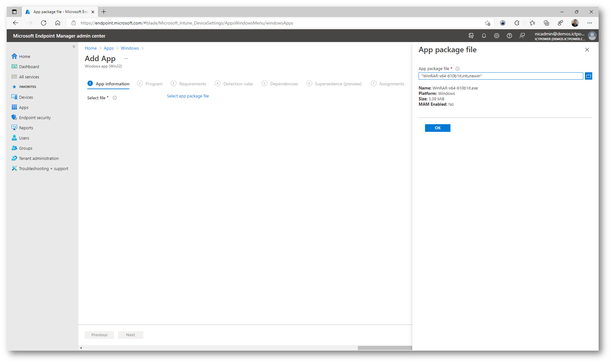Click the App package file input field
Viewport: 612px width, 364px height.
pos(500,76)
